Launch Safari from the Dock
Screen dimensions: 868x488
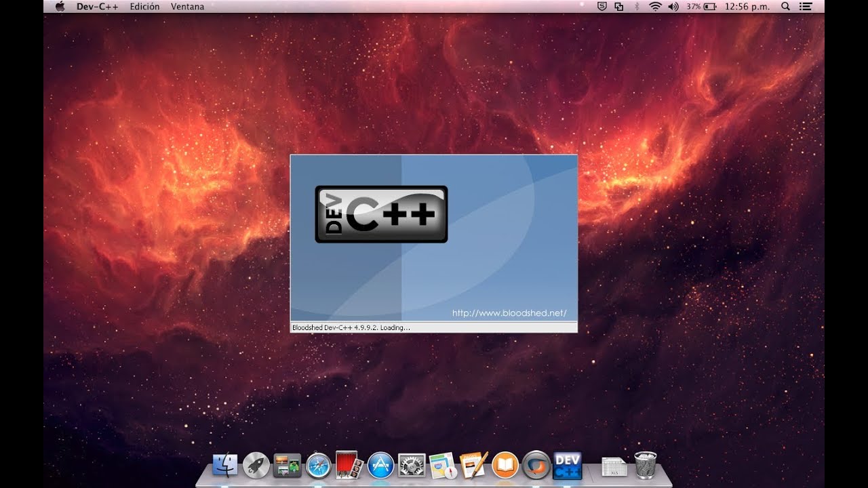(318, 466)
